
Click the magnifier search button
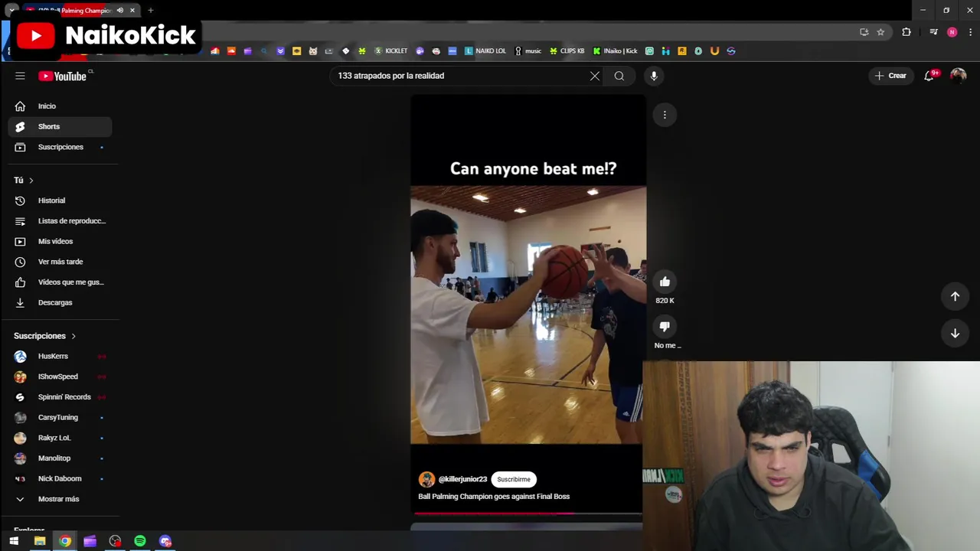tap(619, 76)
